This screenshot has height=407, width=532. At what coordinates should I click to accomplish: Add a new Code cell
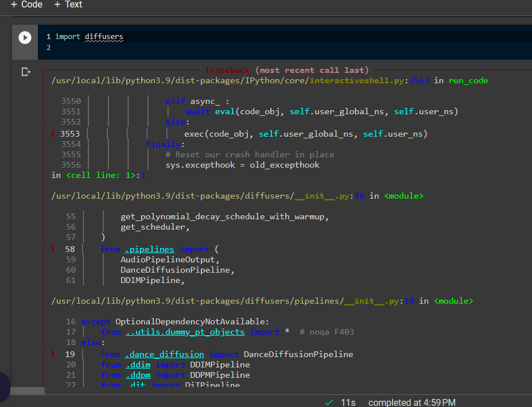[27, 5]
